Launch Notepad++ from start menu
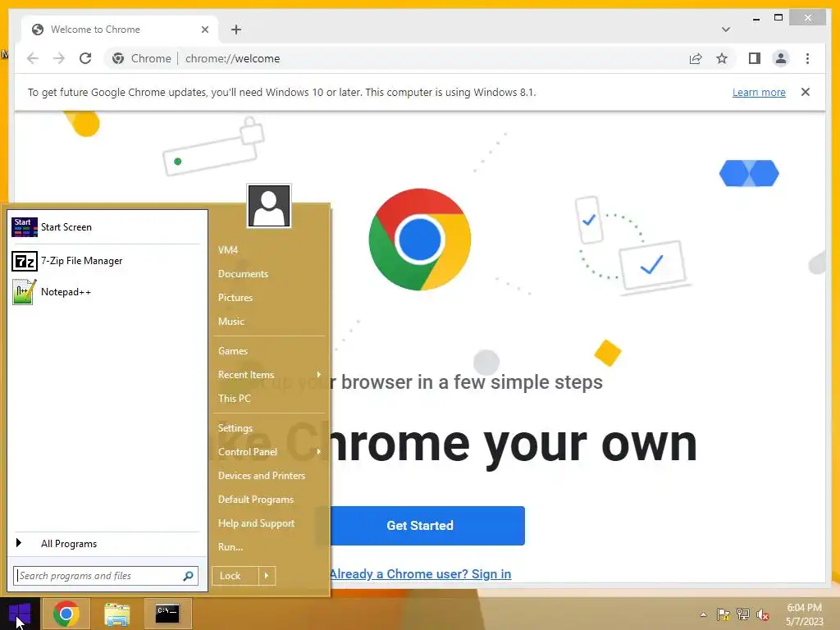 coord(106,292)
